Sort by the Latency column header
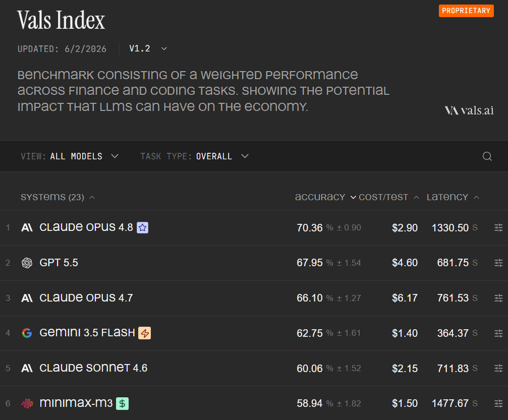This screenshot has width=508, height=420. click(453, 197)
